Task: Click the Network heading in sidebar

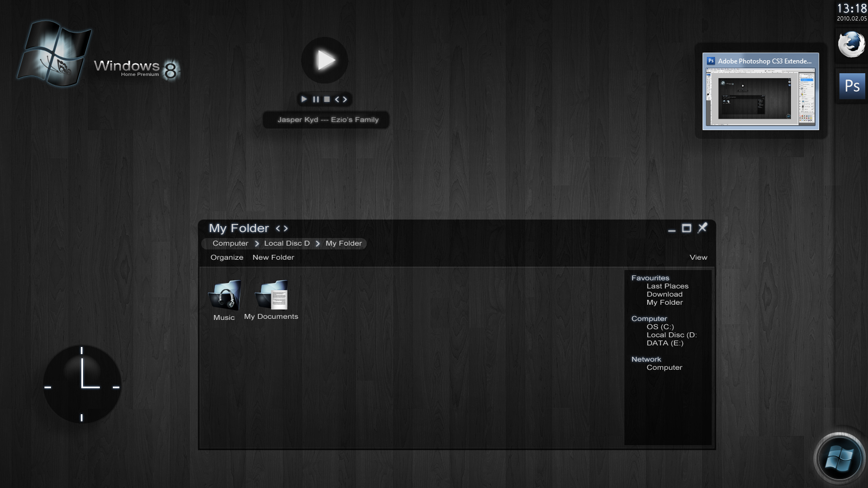Action: (x=646, y=359)
